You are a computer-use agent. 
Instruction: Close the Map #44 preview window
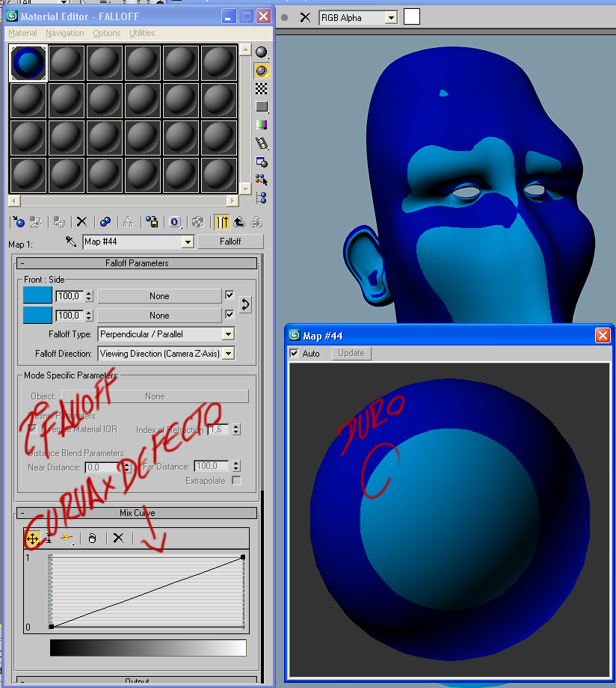[x=603, y=336]
